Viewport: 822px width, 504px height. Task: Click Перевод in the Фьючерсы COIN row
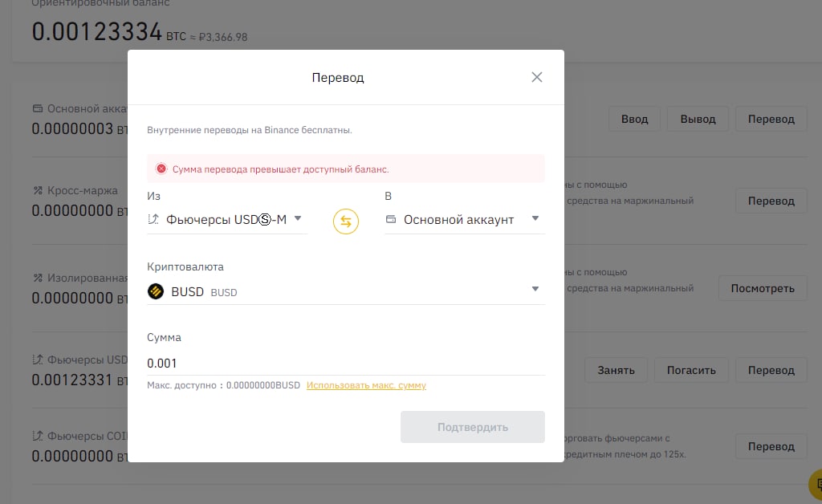point(771,446)
